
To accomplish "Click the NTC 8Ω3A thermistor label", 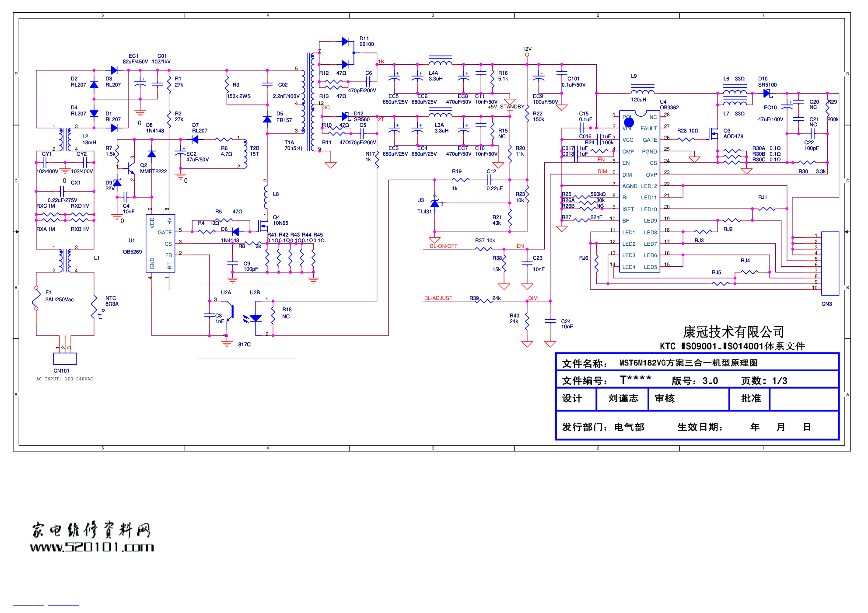I will (x=112, y=301).
